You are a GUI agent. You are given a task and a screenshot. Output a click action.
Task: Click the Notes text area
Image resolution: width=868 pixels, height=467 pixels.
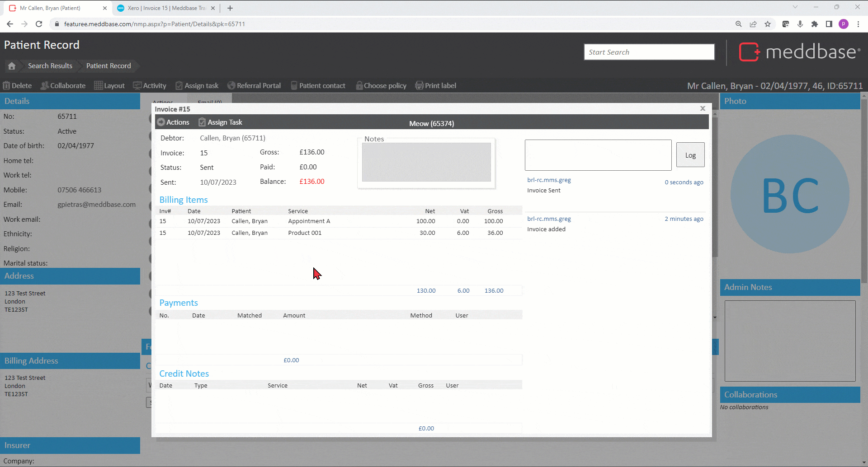(x=426, y=162)
